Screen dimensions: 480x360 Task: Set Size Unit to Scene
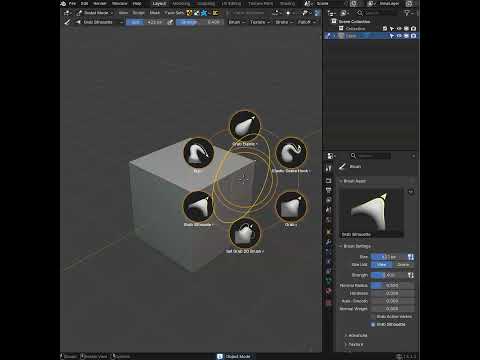[403, 264]
